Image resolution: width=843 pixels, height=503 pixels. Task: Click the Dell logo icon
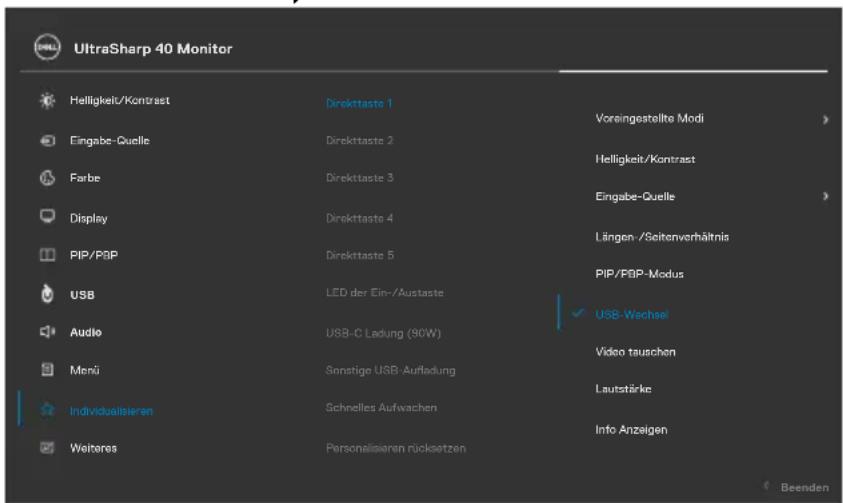(47, 47)
